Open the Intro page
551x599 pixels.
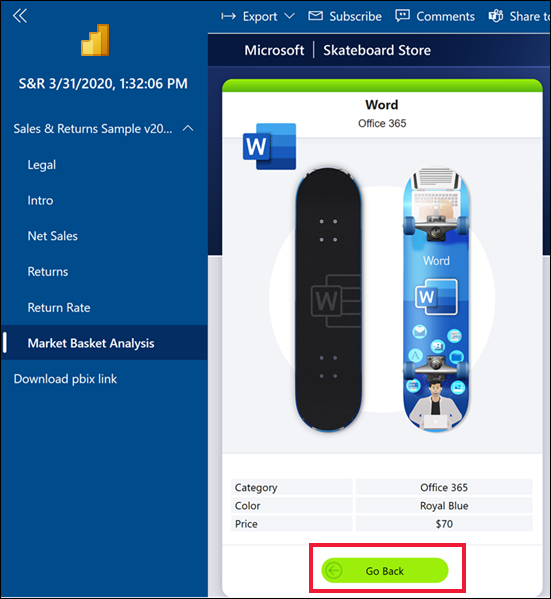click(x=40, y=200)
